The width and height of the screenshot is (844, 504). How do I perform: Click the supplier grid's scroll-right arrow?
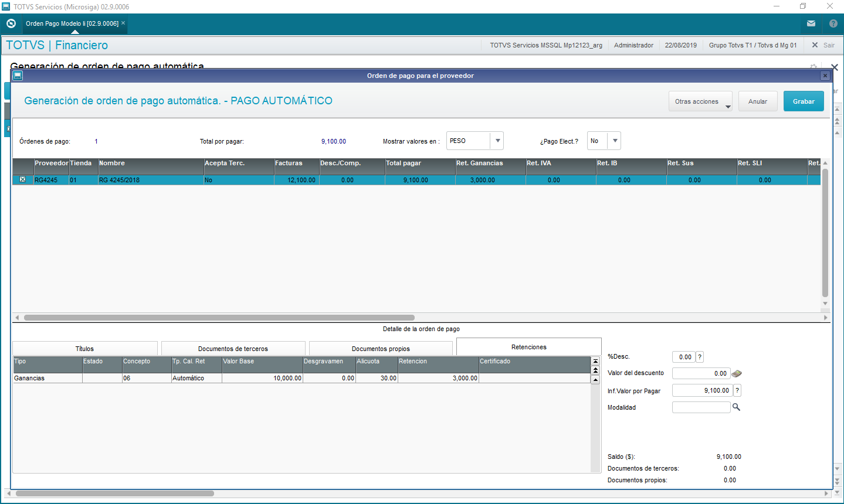tap(826, 318)
